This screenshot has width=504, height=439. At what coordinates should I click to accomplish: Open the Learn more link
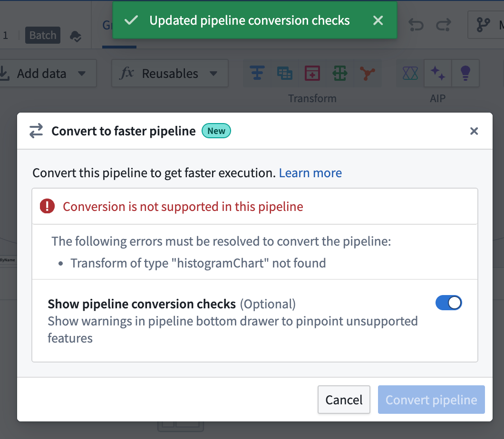[310, 172]
